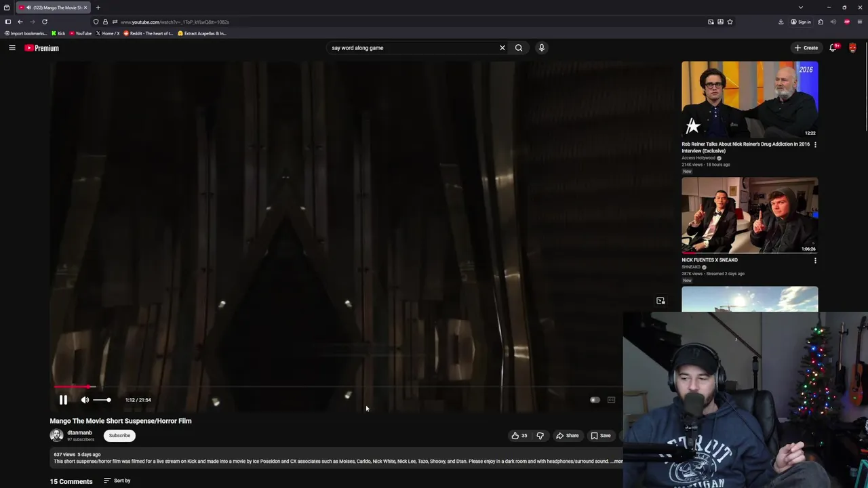Open the account avatar menu
The height and width of the screenshot is (488, 868).
pyautogui.click(x=852, y=48)
